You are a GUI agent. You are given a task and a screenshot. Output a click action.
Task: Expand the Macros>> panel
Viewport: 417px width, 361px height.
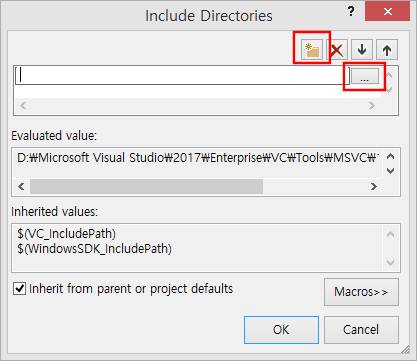(x=361, y=292)
